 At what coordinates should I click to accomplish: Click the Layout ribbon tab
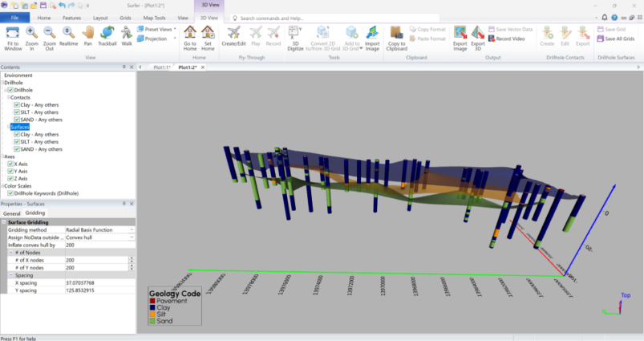pyautogui.click(x=100, y=18)
